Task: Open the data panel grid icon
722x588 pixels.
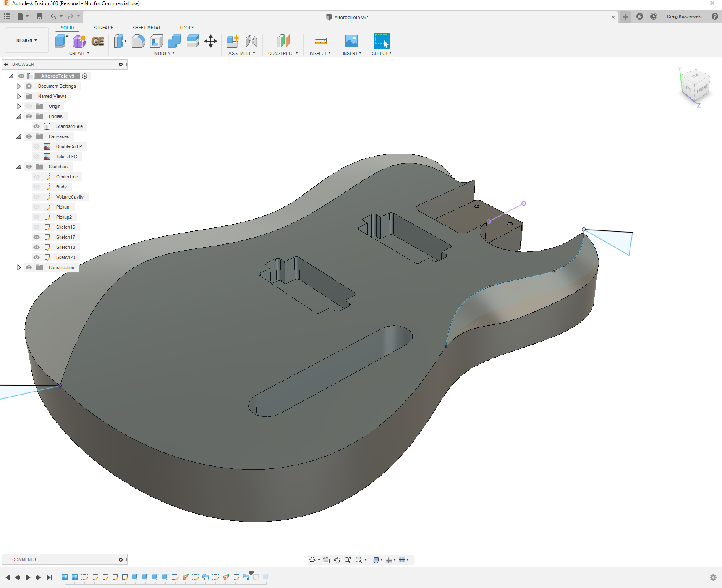Action: (7, 16)
